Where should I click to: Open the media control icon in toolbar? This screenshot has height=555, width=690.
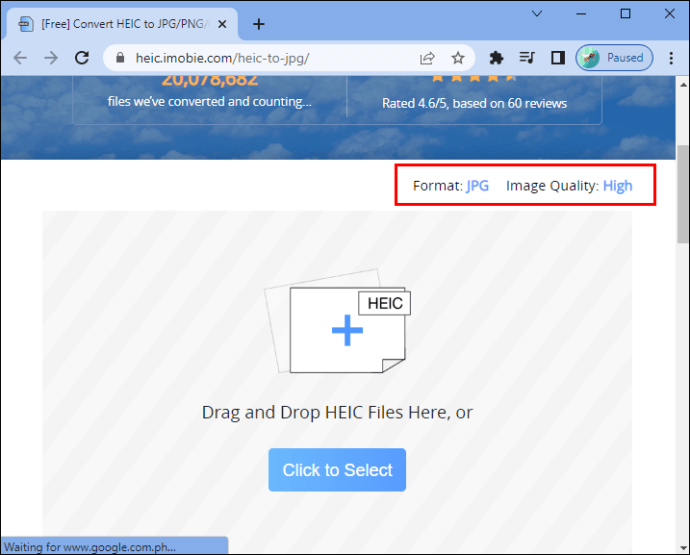527,58
